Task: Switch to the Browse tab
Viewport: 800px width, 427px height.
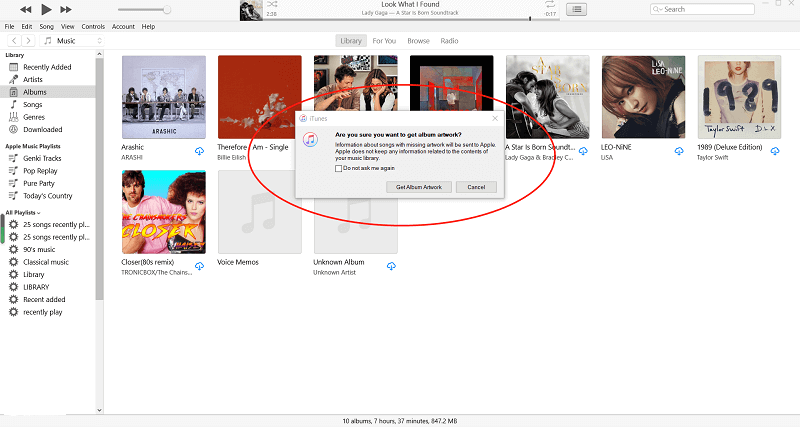Action: point(418,41)
